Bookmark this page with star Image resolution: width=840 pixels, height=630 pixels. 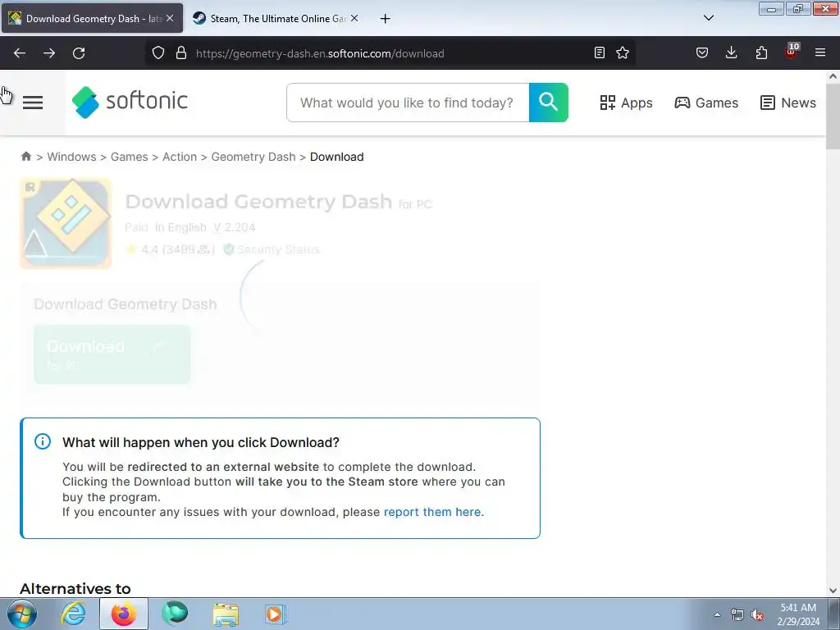[623, 52]
